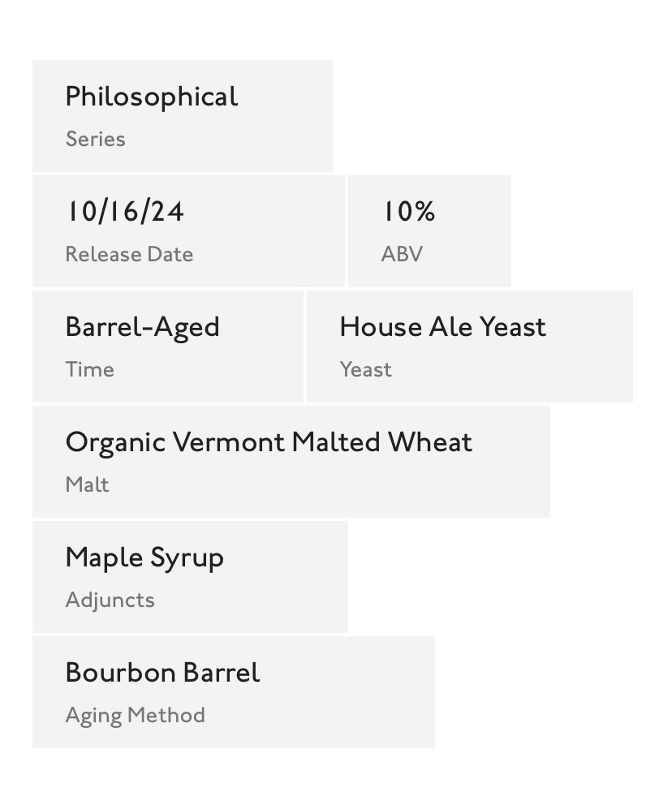The height and width of the screenshot is (805, 672).
Task: Open the 10% ABV card
Action: click(429, 231)
